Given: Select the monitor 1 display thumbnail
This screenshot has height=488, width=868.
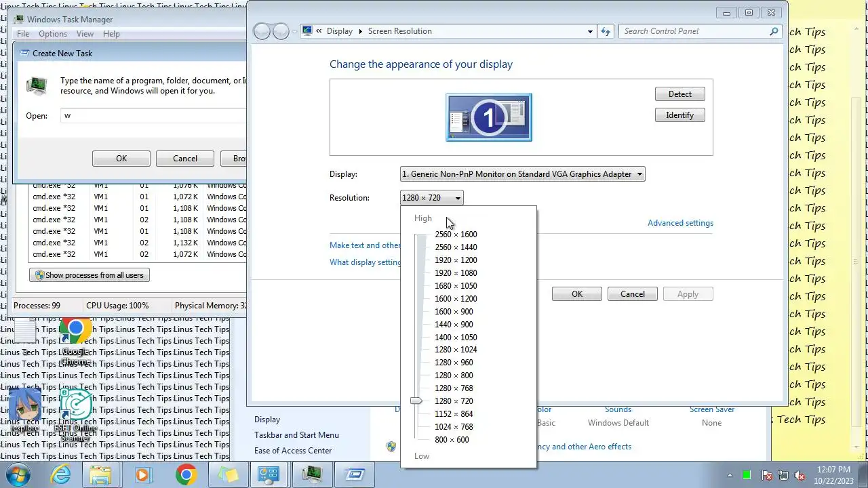Looking at the screenshot, I should point(489,117).
